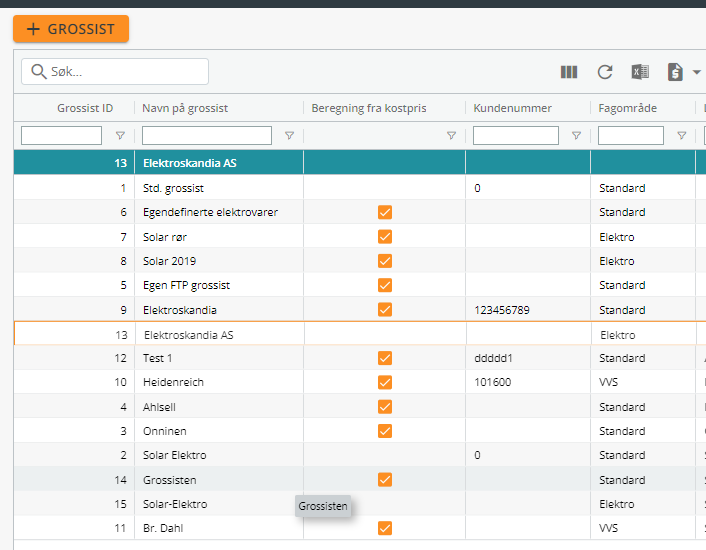Uncheck kostpris box for Br. Dahl
The image size is (706, 550).
click(x=385, y=528)
